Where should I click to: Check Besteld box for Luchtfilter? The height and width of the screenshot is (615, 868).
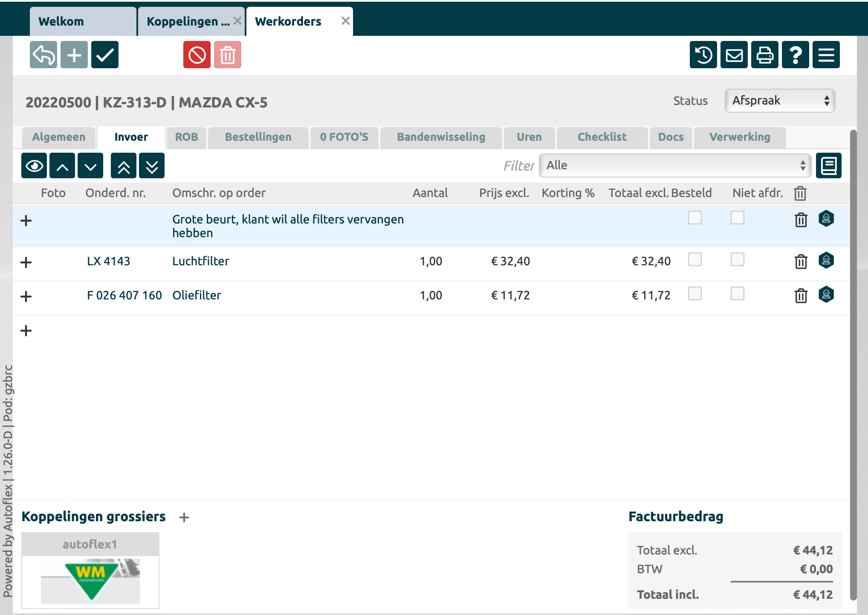tap(694, 260)
